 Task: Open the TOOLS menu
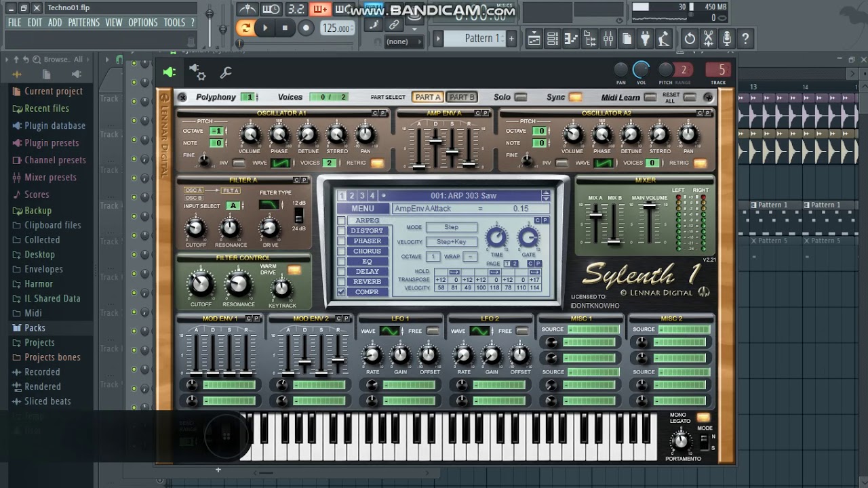(x=174, y=22)
